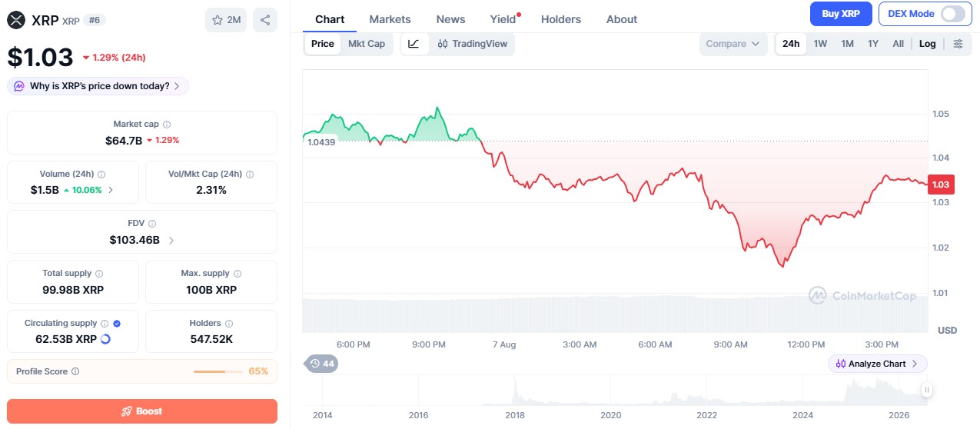Expand Analyze Chart button
This screenshot has height=429, width=980.
click(x=878, y=364)
